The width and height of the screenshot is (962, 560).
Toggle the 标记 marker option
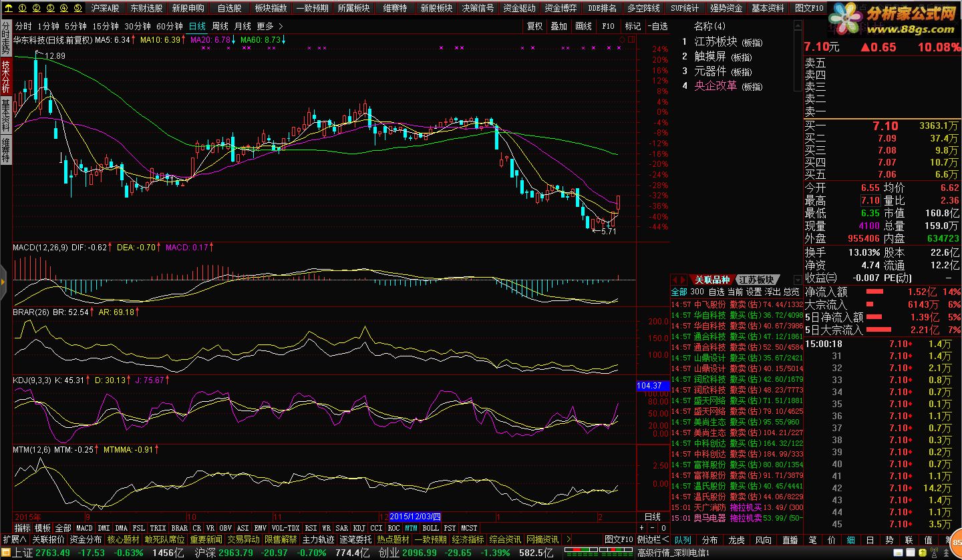[x=632, y=26]
